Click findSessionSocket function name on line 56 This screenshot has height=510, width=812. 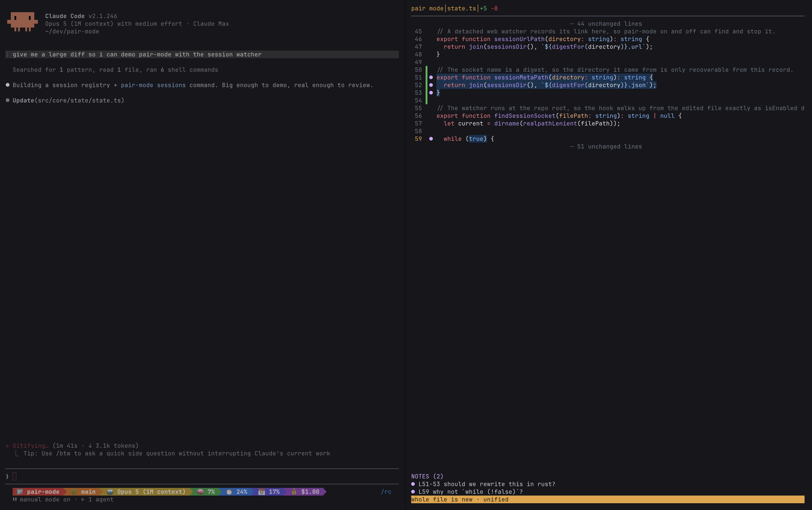(x=524, y=116)
